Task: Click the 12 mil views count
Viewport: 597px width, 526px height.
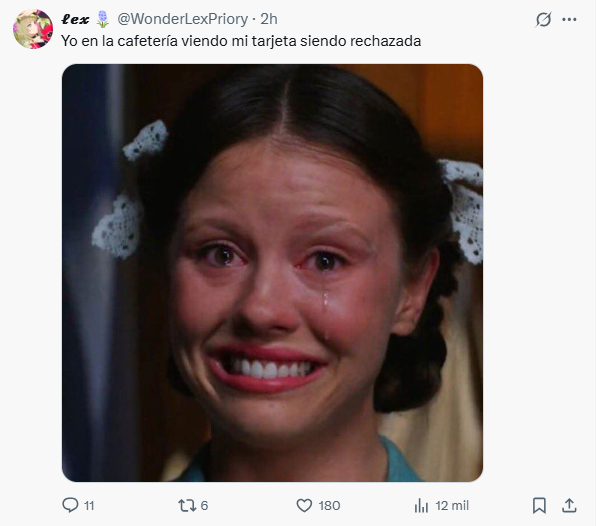Action: pos(452,505)
